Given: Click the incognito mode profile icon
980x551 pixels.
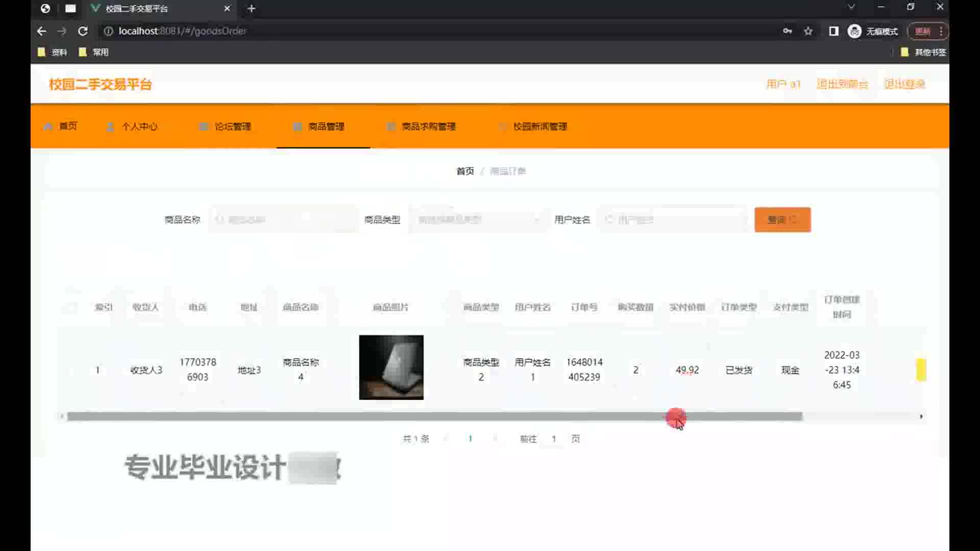Looking at the screenshot, I should click(854, 31).
